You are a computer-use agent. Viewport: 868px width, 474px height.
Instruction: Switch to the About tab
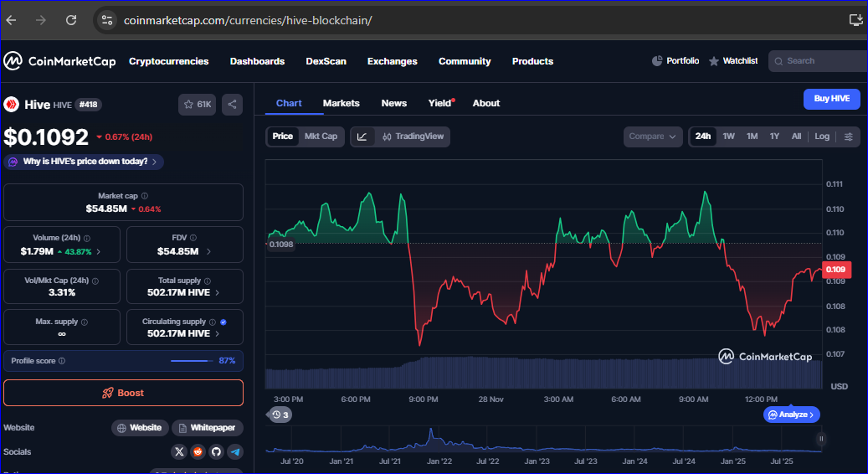(x=486, y=103)
